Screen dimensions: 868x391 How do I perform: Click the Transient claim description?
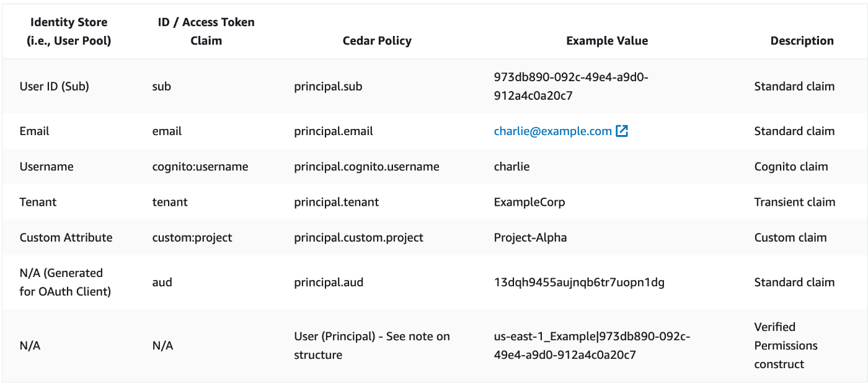(x=794, y=202)
